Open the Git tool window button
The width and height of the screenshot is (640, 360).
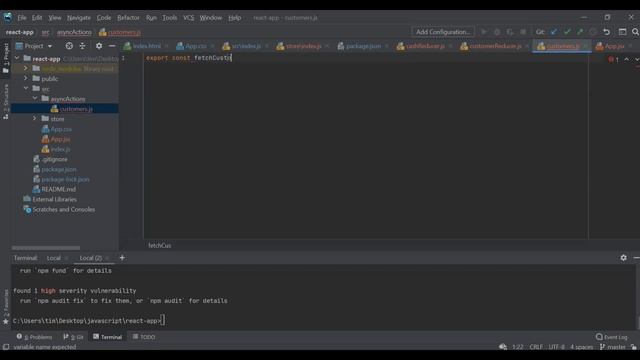coord(73,337)
